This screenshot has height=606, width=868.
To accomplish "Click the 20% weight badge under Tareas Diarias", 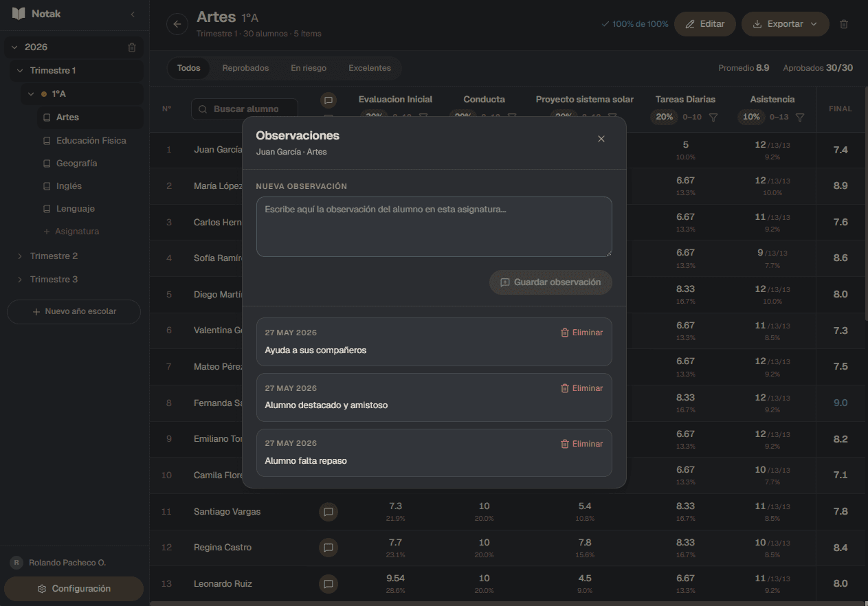I will click(x=665, y=117).
